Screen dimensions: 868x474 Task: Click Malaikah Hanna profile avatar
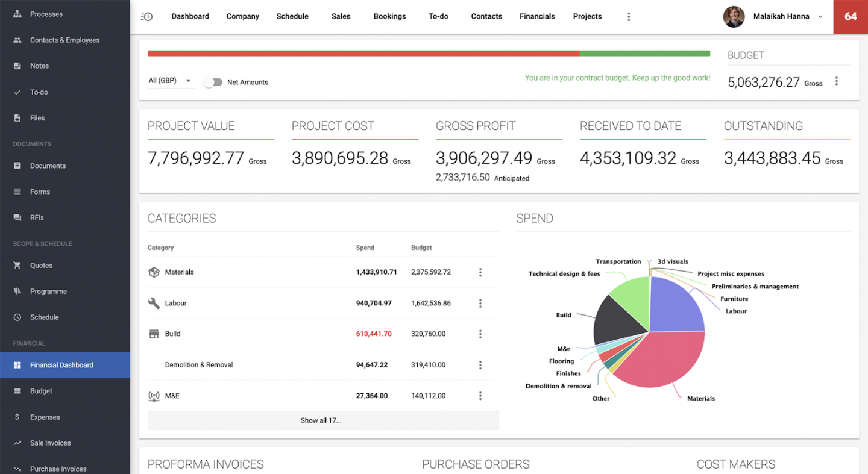(734, 17)
